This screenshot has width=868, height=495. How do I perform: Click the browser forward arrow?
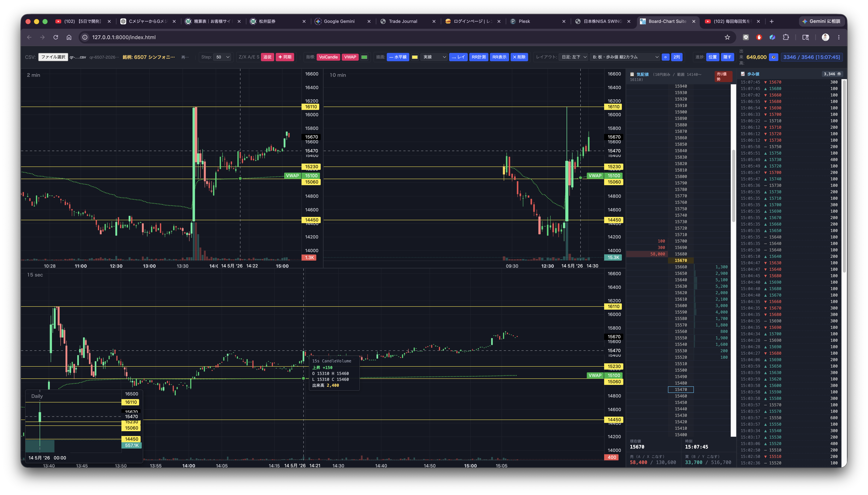coord(42,37)
